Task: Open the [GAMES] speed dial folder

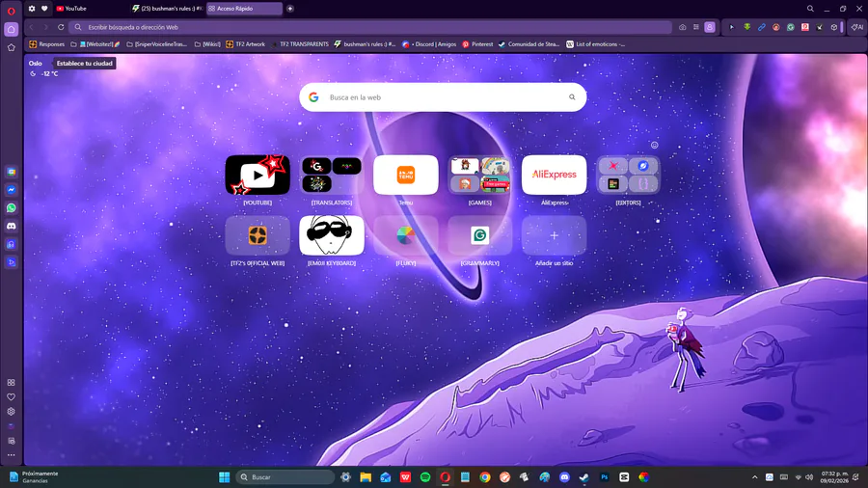Action: tap(480, 175)
